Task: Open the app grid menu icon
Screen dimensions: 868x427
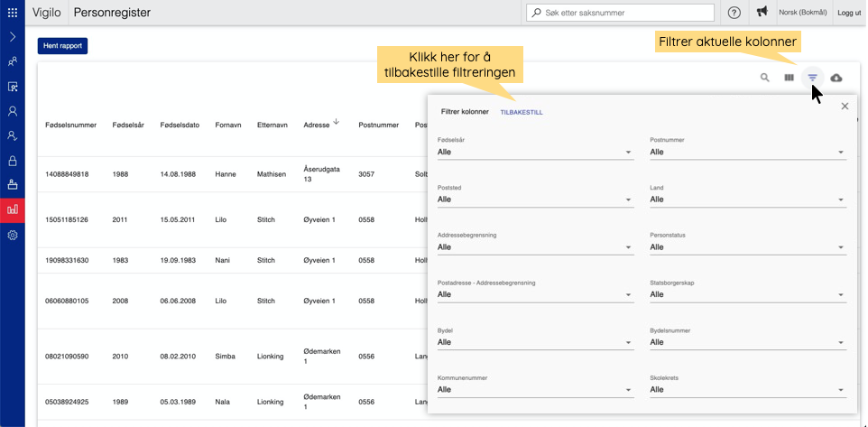Action: (13, 13)
